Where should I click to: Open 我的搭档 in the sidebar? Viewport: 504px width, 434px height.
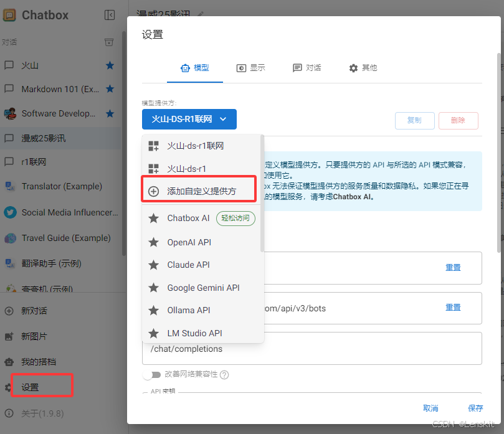click(39, 362)
